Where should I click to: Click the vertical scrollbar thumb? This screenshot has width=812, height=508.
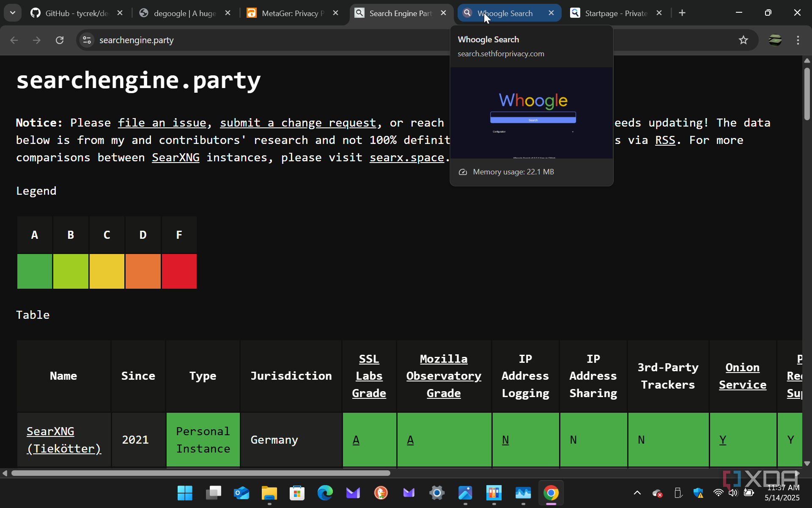click(807, 93)
